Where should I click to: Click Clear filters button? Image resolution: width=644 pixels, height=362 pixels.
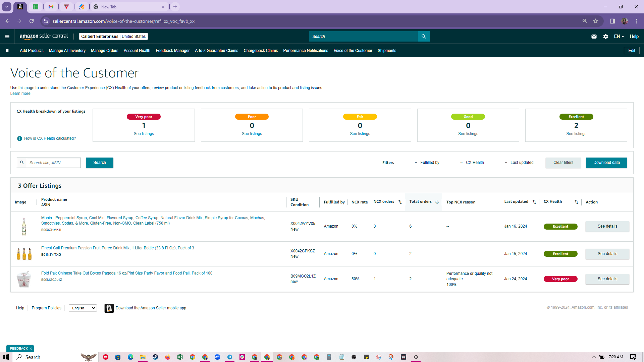[x=563, y=163]
